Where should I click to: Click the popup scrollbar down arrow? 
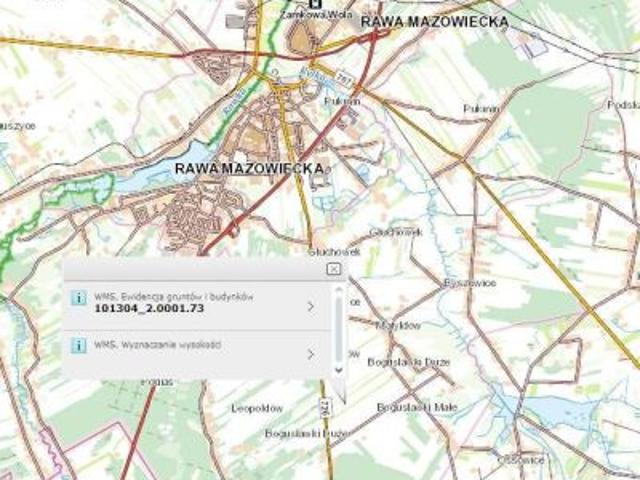click(338, 370)
